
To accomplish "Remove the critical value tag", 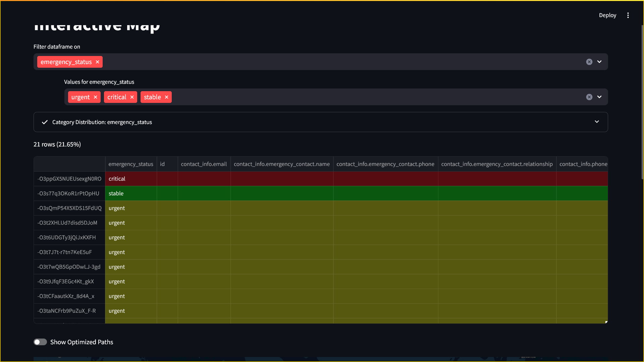I will (132, 97).
